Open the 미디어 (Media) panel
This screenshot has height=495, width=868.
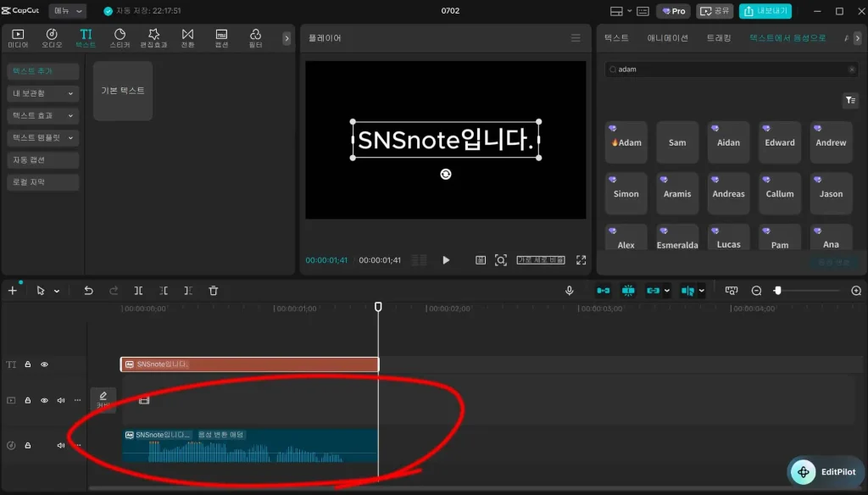(x=18, y=38)
